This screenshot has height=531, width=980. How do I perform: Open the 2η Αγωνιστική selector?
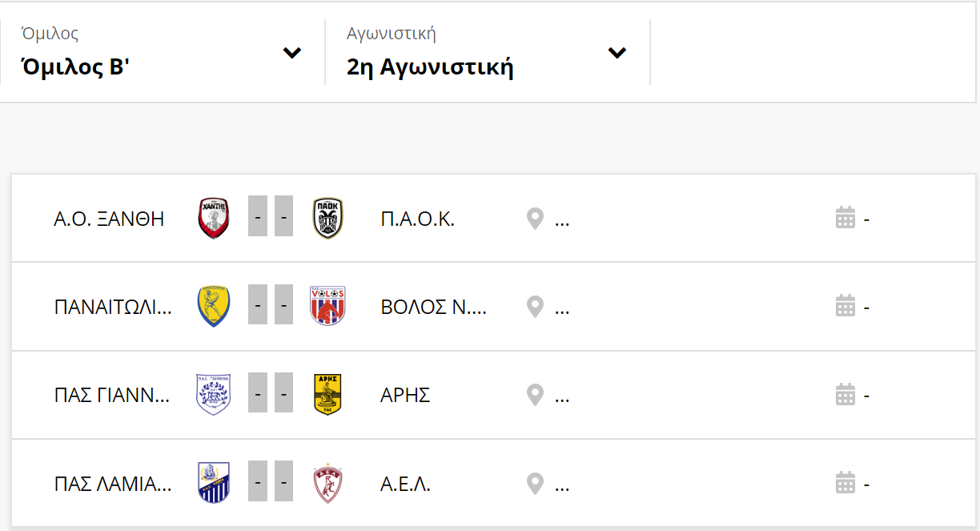coord(488,52)
